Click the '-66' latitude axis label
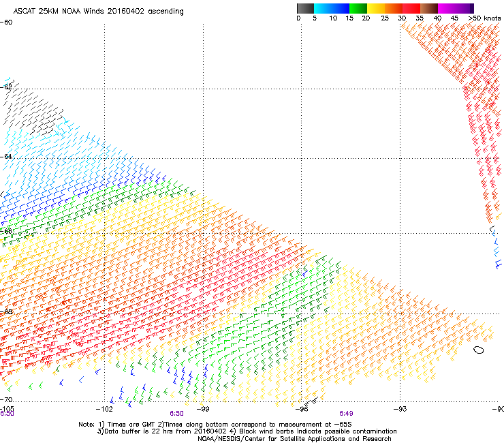The height and width of the screenshot is (443, 504). point(6,231)
